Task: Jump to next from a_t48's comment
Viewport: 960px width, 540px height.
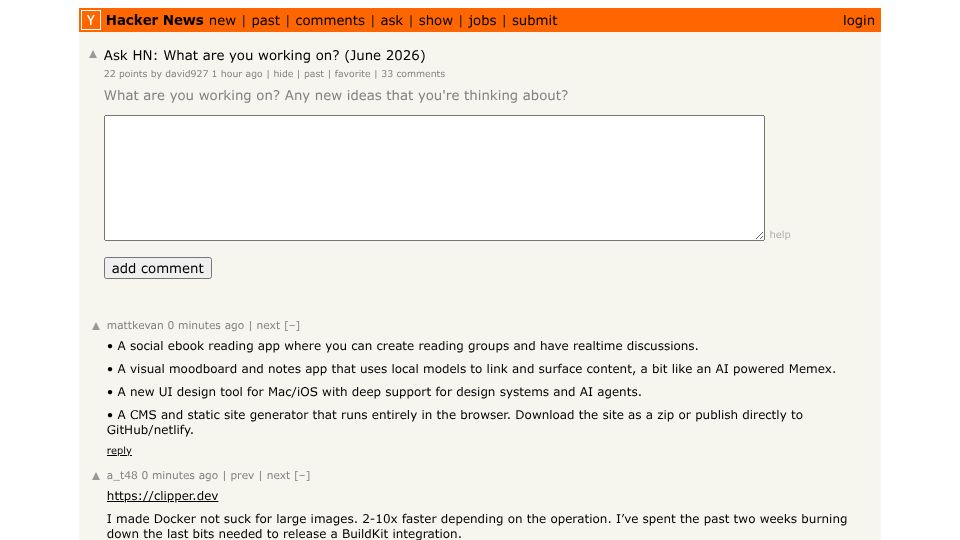Action: (x=279, y=475)
